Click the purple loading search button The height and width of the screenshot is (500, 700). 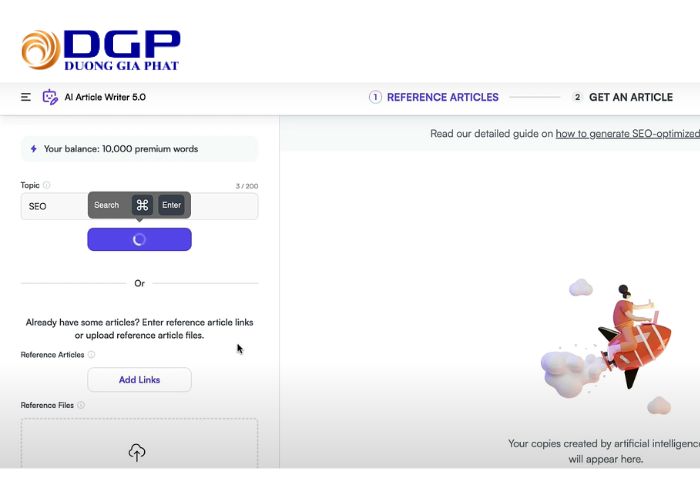[x=139, y=239]
